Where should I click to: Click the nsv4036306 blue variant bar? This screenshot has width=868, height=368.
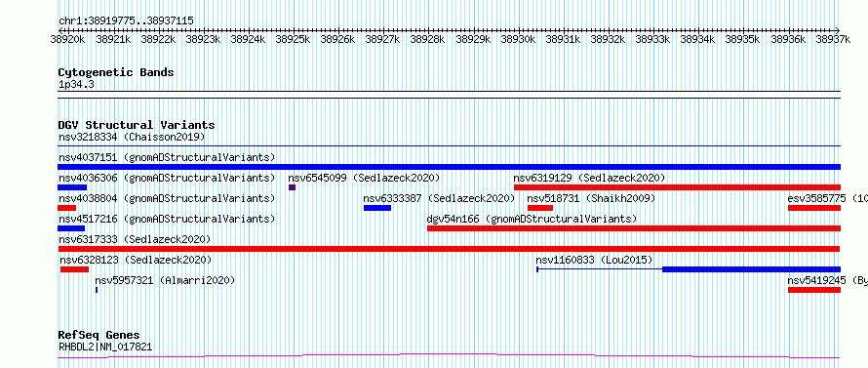click(72, 187)
